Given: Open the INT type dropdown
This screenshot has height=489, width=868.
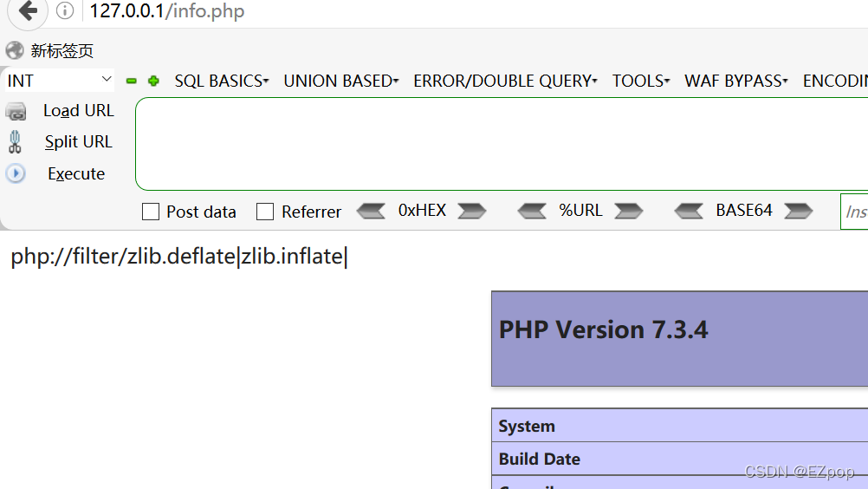Looking at the screenshot, I should [59, 81].
